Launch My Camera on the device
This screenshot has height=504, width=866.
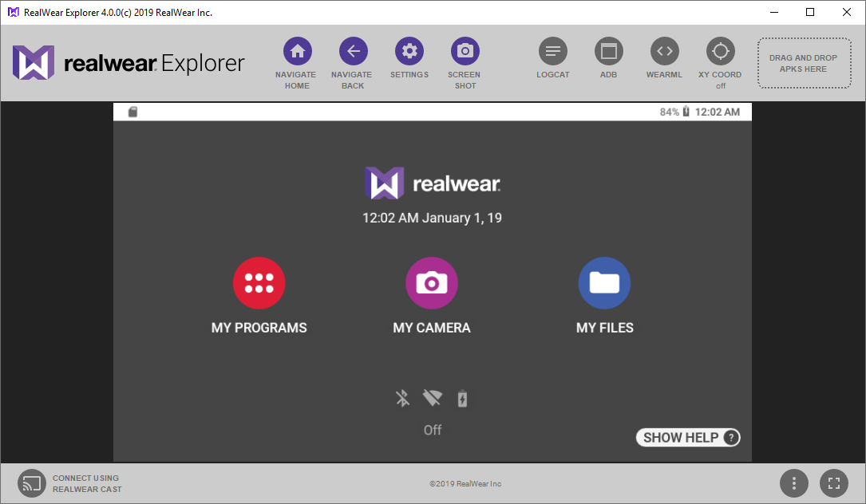point(432,282)
